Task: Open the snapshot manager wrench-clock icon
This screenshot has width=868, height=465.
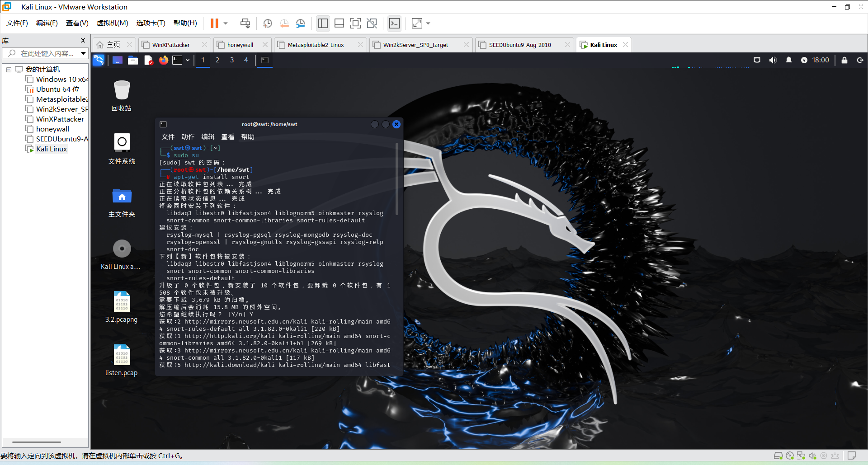Action: pos(301,23)
